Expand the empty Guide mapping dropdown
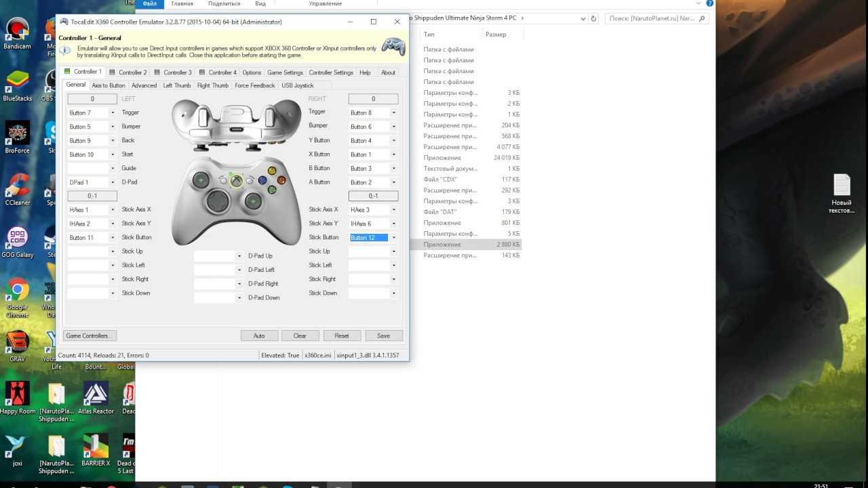Image resolution: width=868 pixels, height=488 pixels. coord(113,168)
